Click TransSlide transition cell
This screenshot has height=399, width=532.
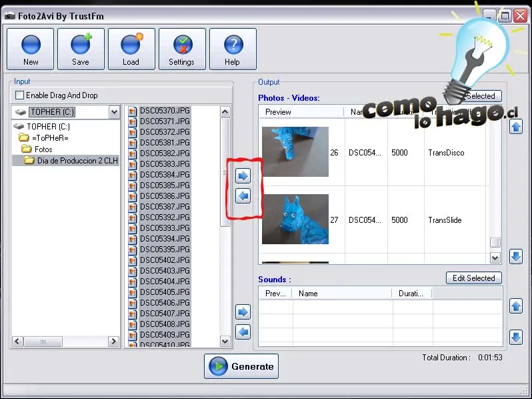(x=445, y=220)
